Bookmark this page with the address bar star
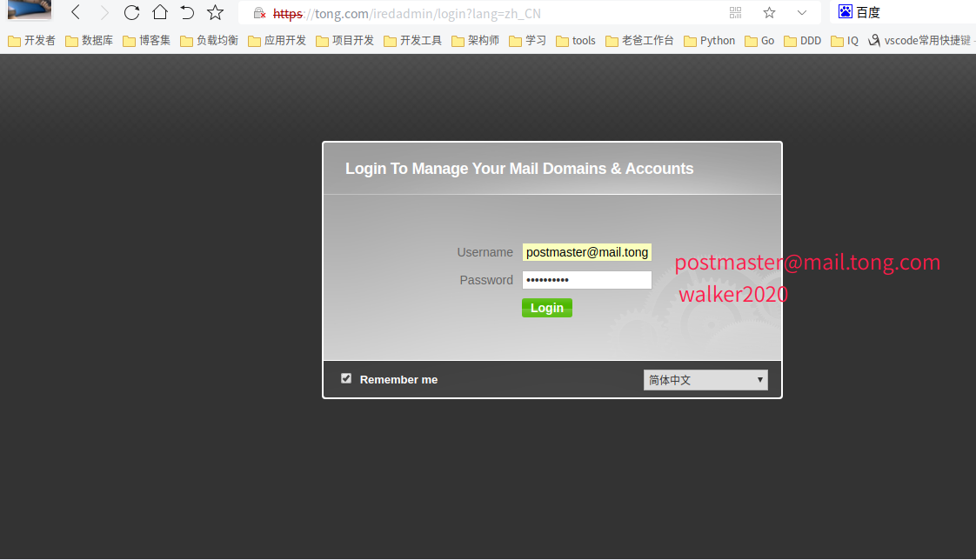 click(x=769, y=12)
